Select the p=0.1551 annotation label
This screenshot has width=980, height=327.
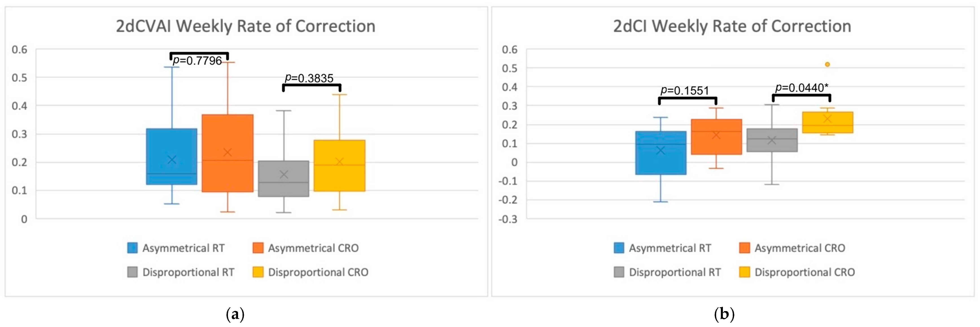pos(685,90)
